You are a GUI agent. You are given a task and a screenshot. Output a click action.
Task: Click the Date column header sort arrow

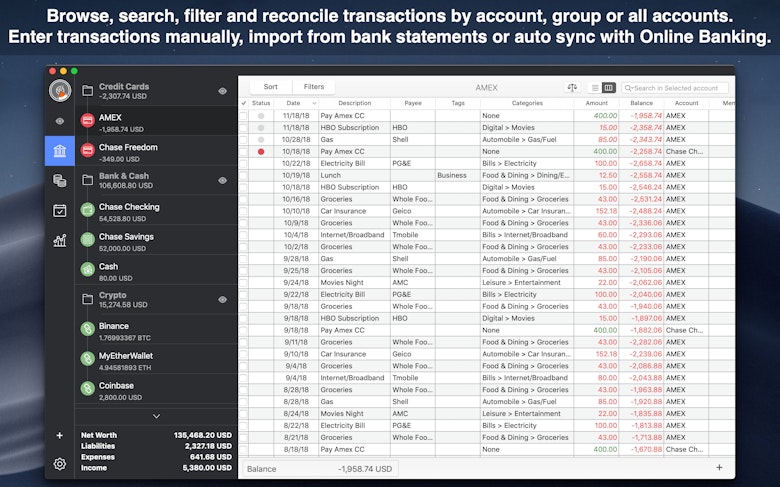point(314,103)
